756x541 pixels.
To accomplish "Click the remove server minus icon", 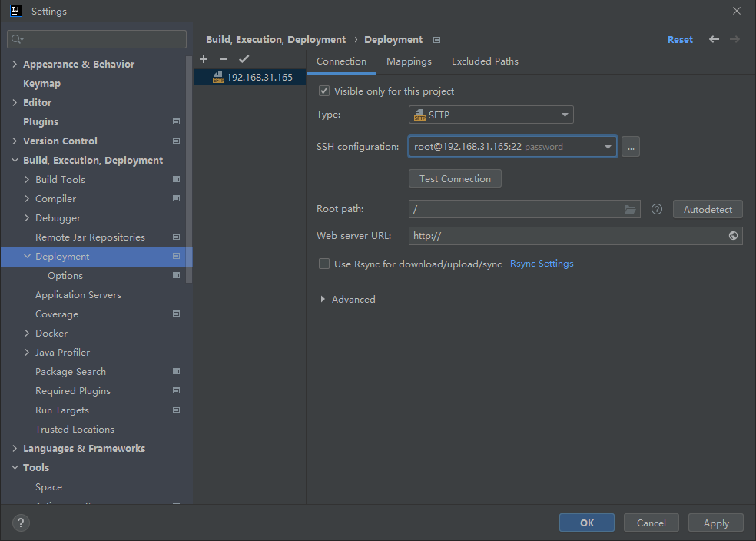I will point(224,59).
